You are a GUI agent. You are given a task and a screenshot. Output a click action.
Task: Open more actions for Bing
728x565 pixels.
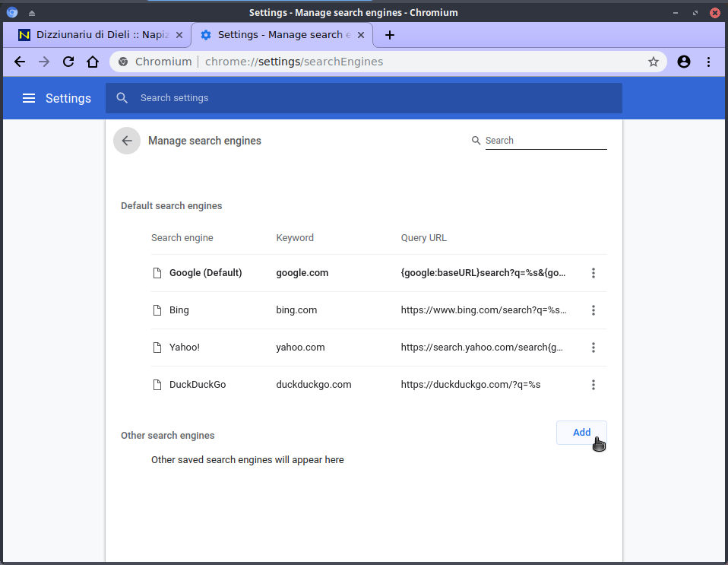pyautogui.click(x=593, y=310)
